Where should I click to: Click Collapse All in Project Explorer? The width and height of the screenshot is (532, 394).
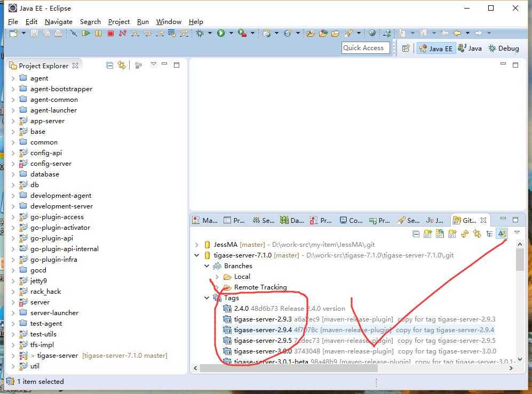tap(109, 65)
